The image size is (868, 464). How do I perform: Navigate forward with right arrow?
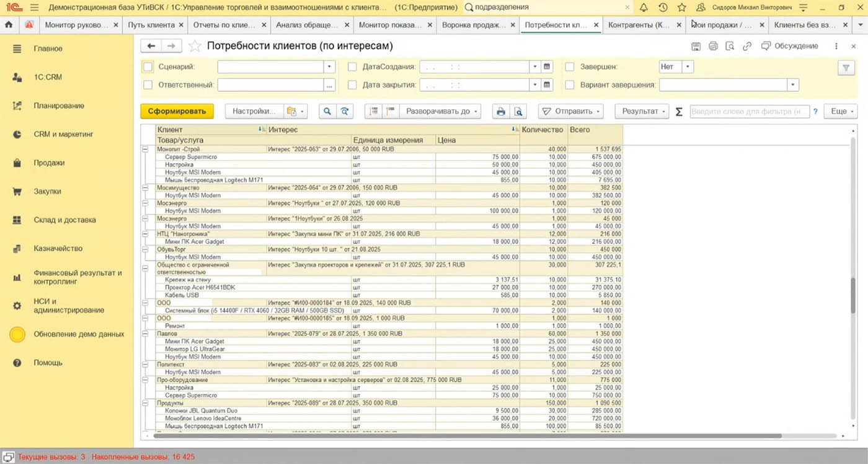pos(172,46)
